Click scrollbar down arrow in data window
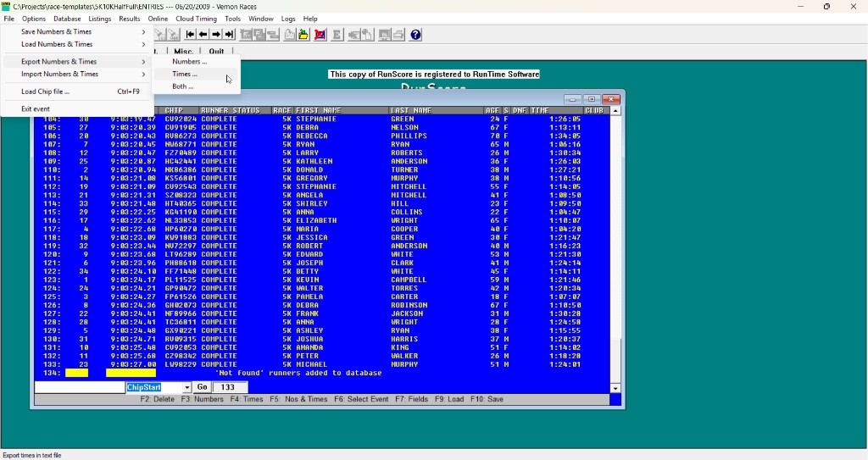 [x=615, y=388]
